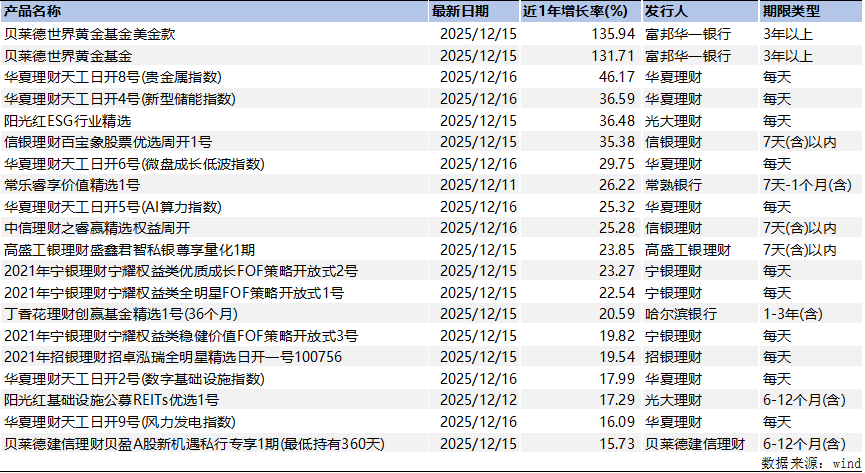
Task: Click 宁银理财 in the 23.27 row
Action: pos(674,271)
